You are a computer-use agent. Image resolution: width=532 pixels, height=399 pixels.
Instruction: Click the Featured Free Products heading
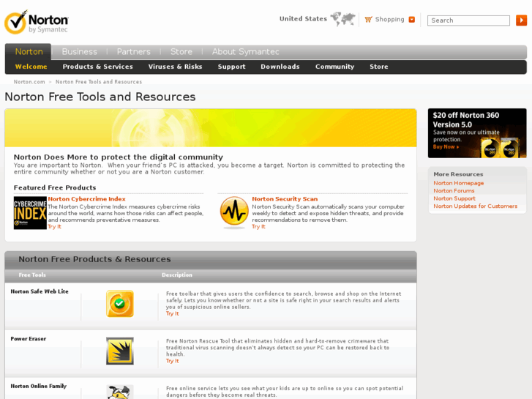tap(55, 187)
